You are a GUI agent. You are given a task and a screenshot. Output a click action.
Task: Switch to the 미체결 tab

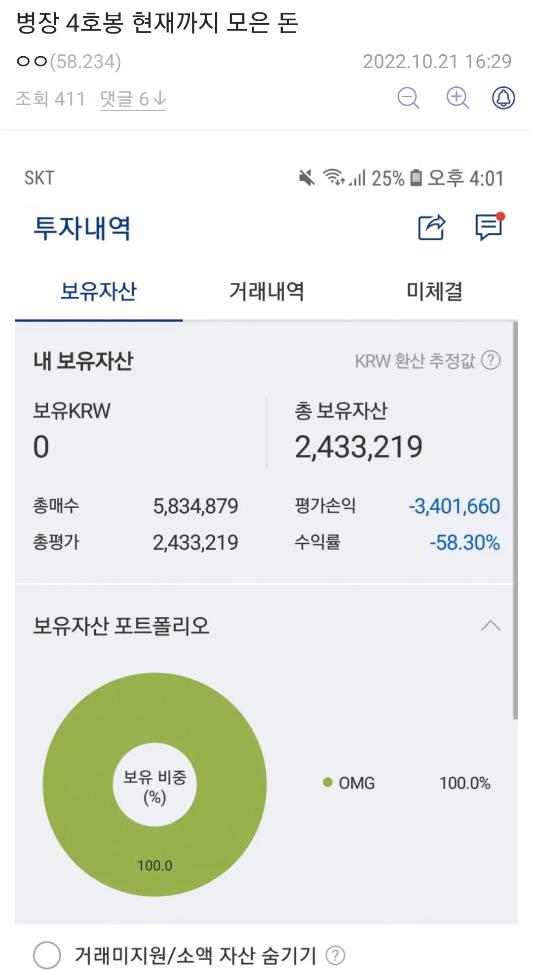pos(434,291)
